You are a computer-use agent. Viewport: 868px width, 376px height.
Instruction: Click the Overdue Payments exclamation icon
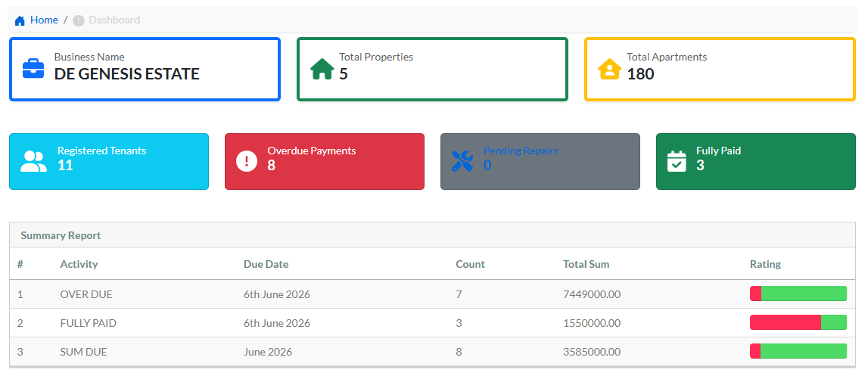(x=247, y=161)
